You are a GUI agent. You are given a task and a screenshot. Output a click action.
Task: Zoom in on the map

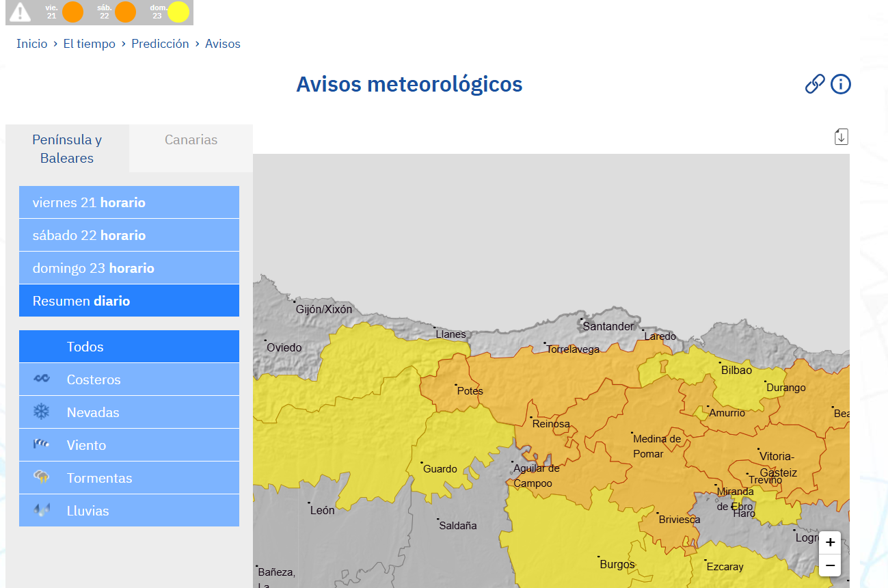point(830,542)
